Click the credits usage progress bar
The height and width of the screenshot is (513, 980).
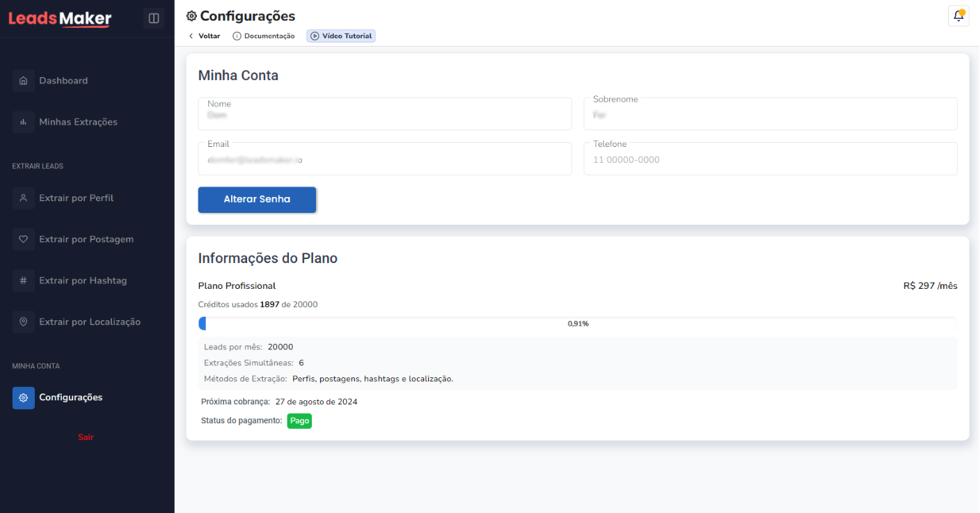(578, 323)
